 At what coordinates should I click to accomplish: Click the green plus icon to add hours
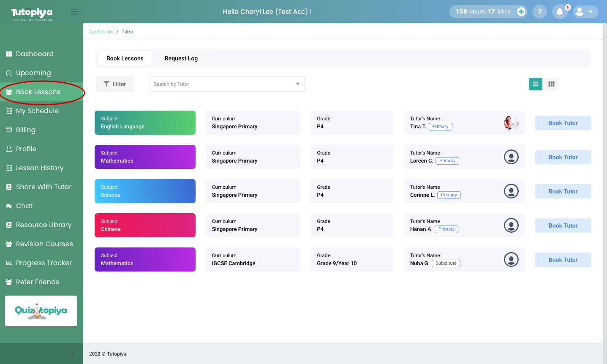pos(521,12)
